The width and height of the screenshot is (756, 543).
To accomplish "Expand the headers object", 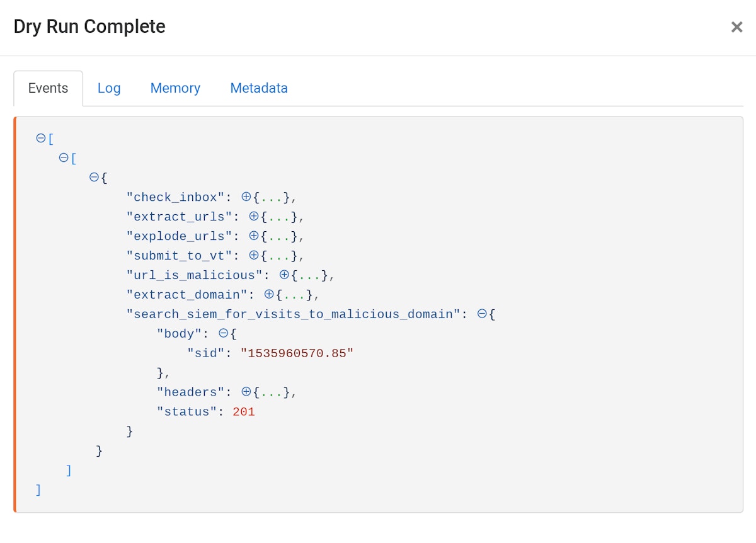I will (x=246, y=392).
